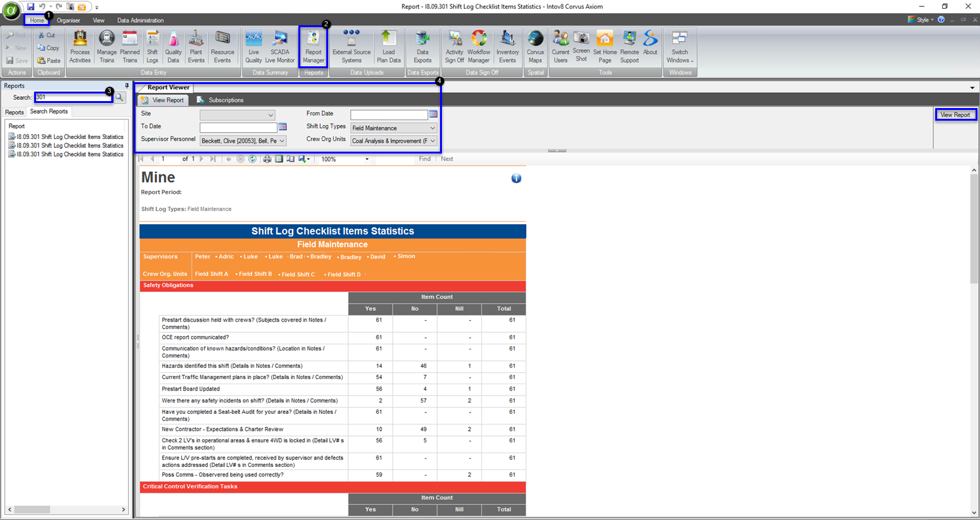This screenshot has height=520, width=980.
Task: Open the Process Activities tool
Action: [x=80, y=47]
